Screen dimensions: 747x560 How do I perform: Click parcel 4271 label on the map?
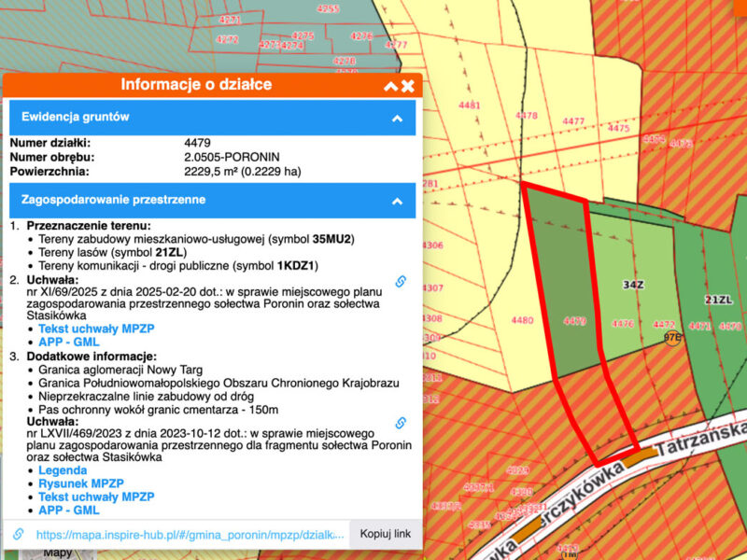pyautogui.click(x=230, y=20)
